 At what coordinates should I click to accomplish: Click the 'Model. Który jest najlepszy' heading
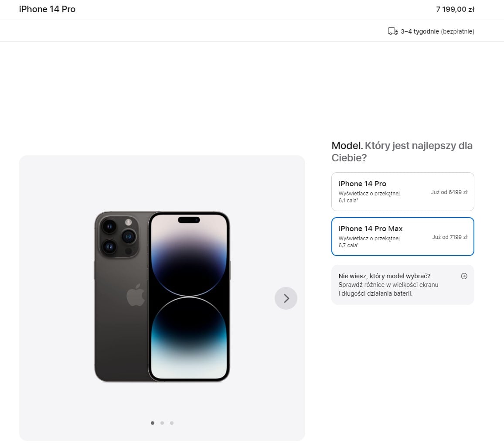402,151
